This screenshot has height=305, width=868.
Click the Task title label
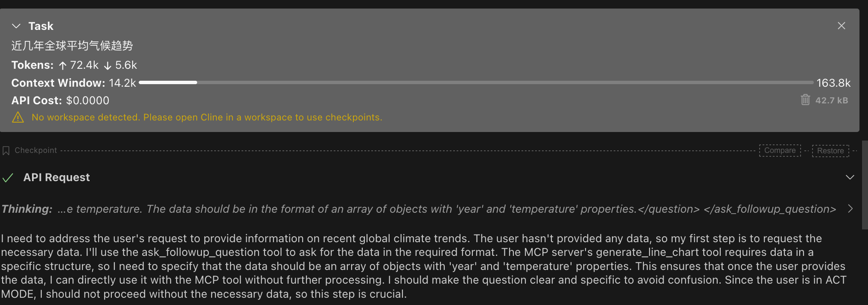tap(41, 26)
